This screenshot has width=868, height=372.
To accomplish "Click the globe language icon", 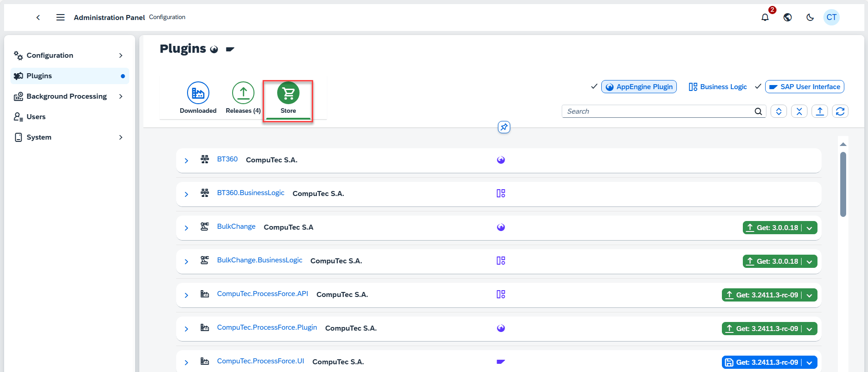I will pyautogui.click(x=787, y=17).
